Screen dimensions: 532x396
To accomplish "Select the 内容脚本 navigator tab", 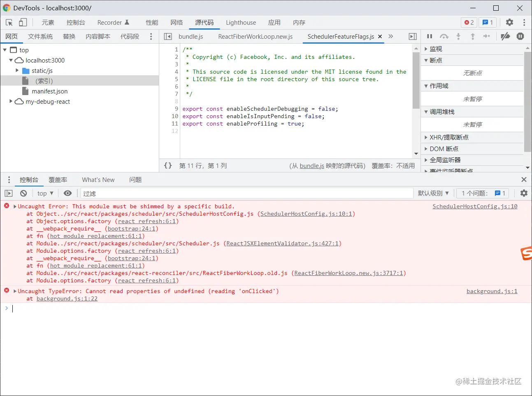I will point(98,37).
